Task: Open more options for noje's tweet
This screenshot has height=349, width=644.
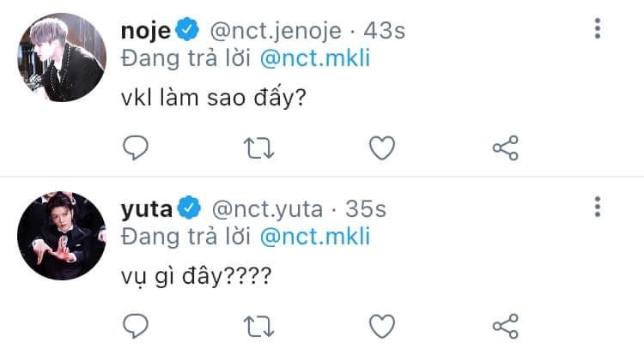Action: pyautogui.click(x=598, y=28)
